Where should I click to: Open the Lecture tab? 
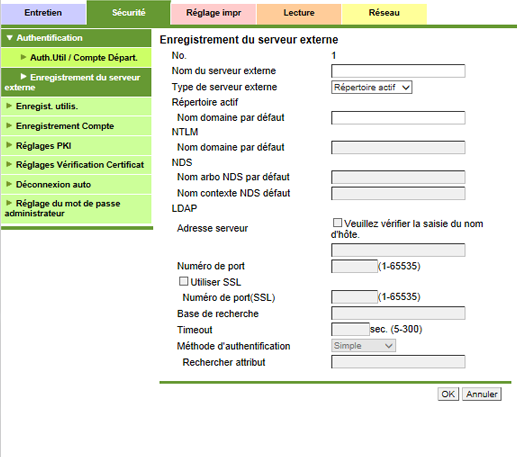[299, 13]
